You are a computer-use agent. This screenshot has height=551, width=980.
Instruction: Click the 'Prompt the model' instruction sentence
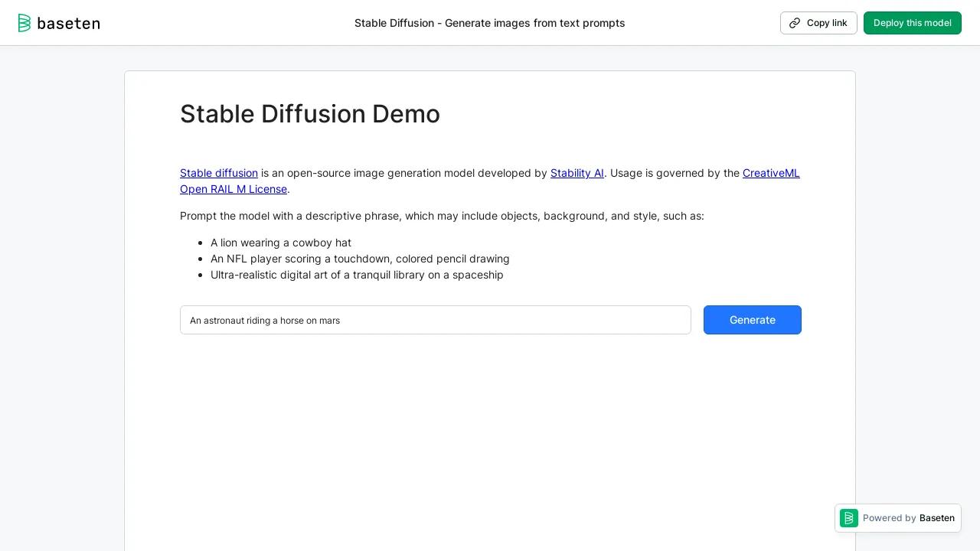(442, 216)
